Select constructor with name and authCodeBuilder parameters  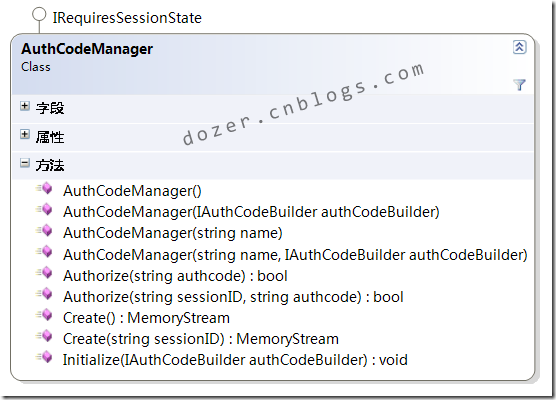point(295,255)
